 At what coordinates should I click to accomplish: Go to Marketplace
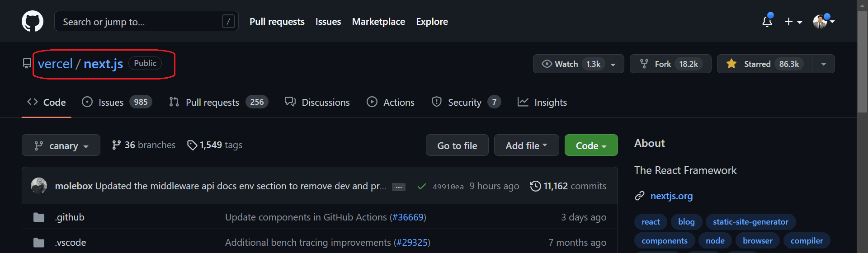378,22
